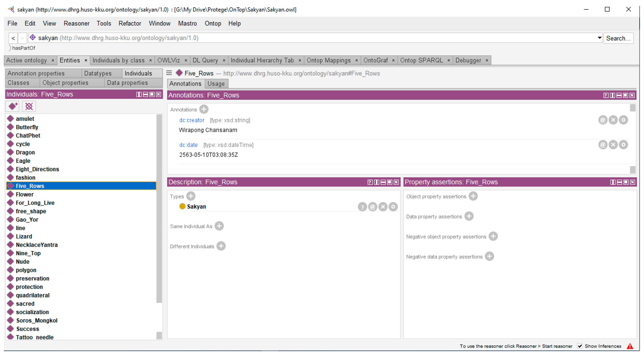Image resolution: width=644 pixels, height=356 pixels.
Task: Add a new annotation with plus icon
Action: tap(204, 109)
